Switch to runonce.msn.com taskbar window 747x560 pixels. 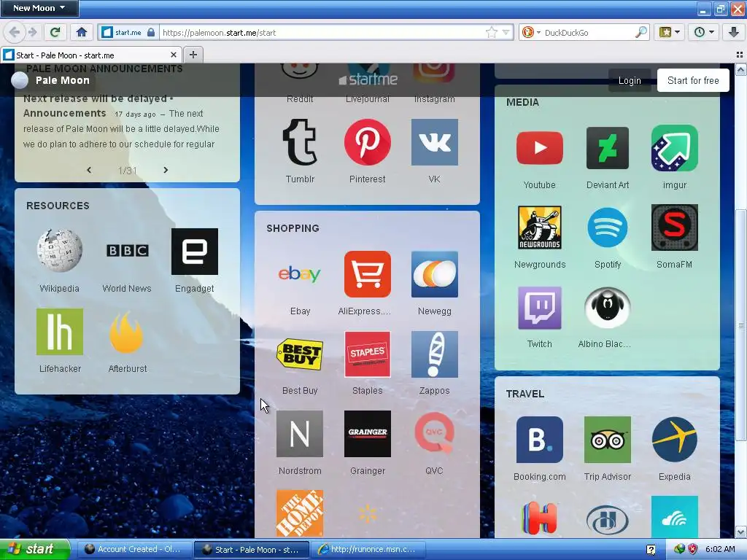coord(367,549)
